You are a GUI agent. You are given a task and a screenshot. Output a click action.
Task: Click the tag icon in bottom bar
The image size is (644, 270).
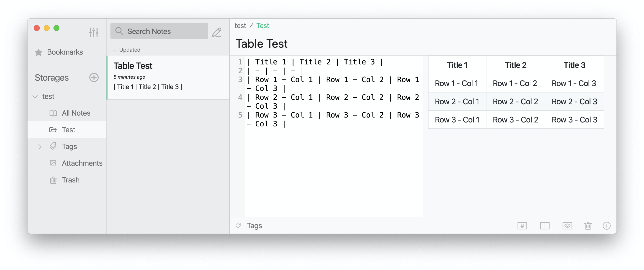tap(238, 226)
